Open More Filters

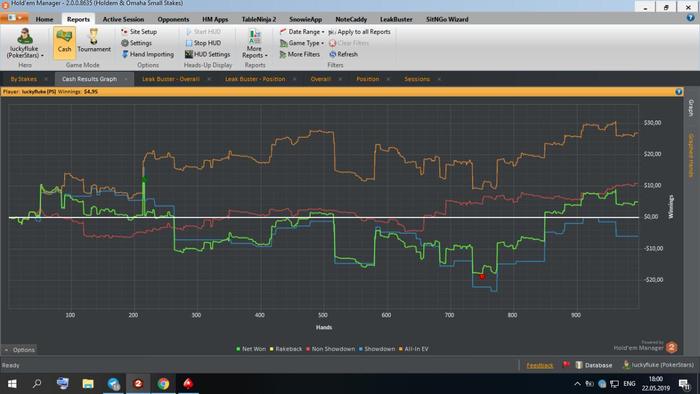click(x=300, y=54)
